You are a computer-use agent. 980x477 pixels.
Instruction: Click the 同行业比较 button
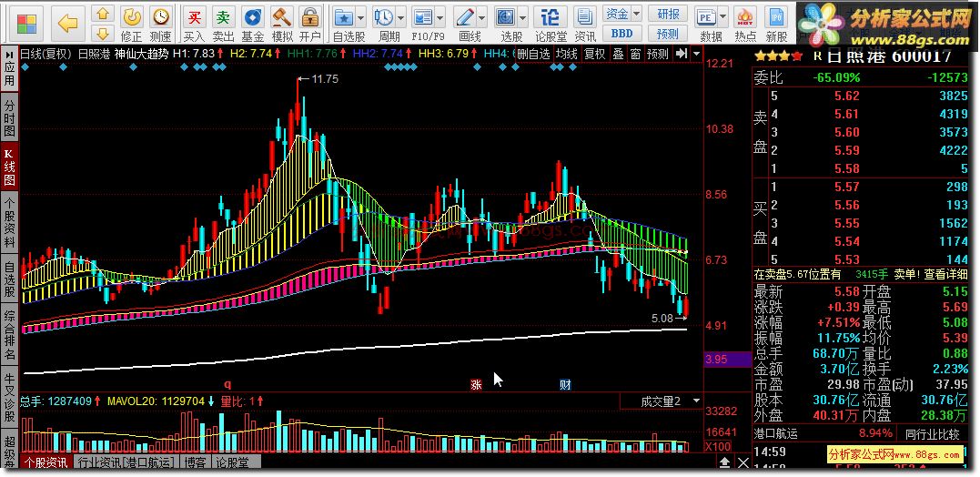[x=933, y=433]
